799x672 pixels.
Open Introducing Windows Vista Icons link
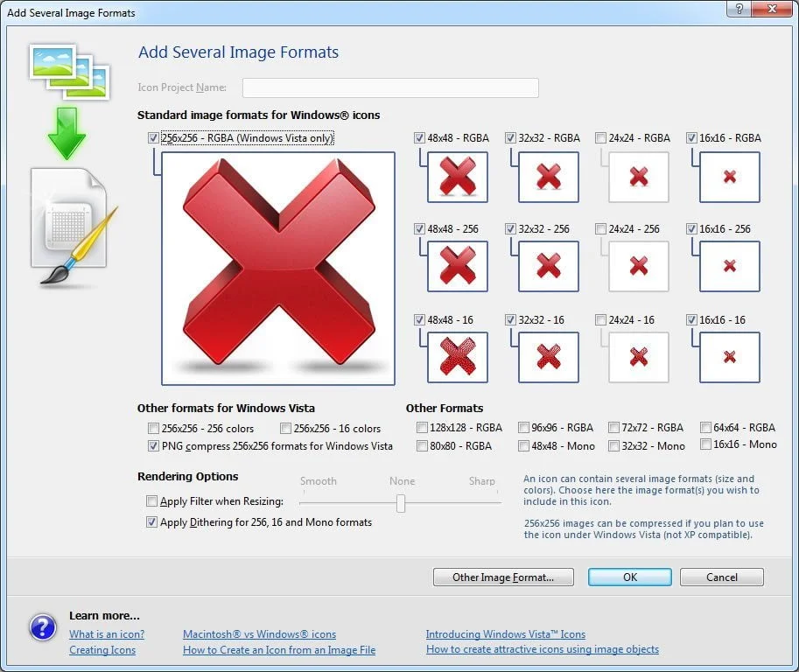coord(506,634)
